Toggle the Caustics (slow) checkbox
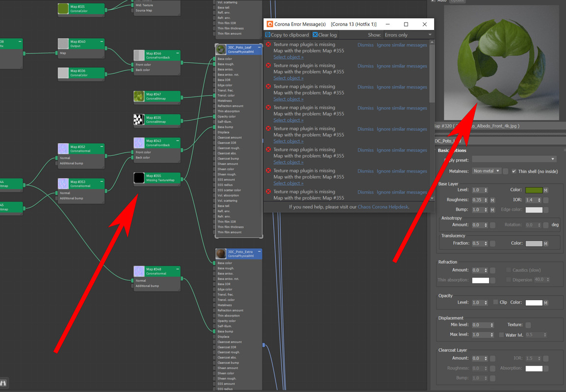This screenshot has height=392, width=566. point(508,270)
